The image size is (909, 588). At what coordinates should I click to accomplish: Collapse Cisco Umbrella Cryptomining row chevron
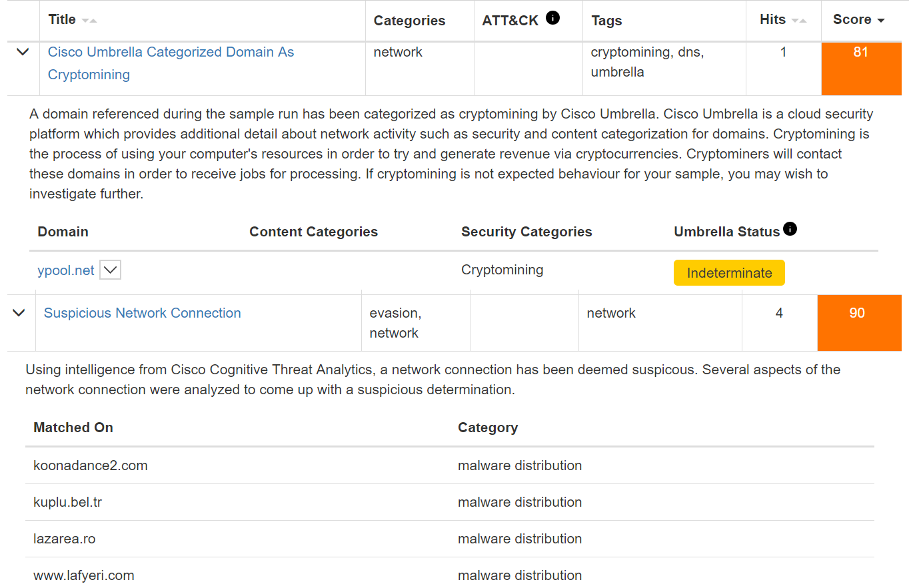point(23,52)
